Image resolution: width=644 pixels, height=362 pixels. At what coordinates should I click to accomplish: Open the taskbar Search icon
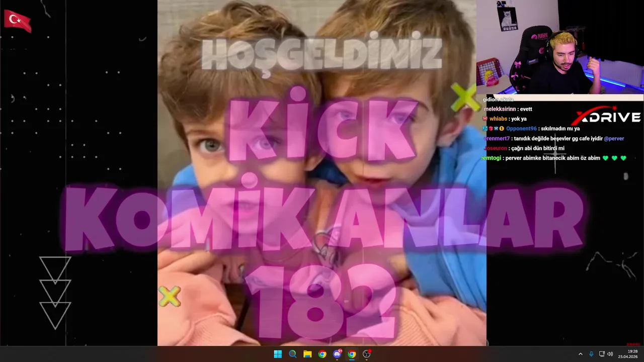(x=292, y=354)
